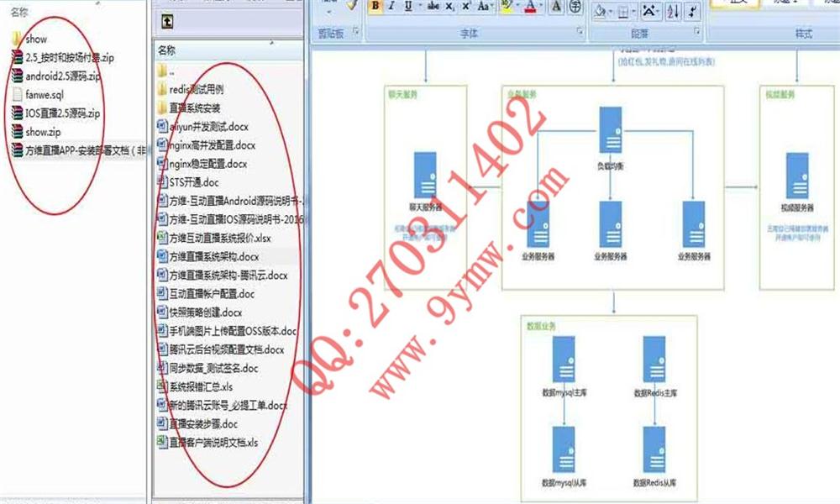Select 快照策略创建.docx file
Screen dimensions: 840x504
199,312
